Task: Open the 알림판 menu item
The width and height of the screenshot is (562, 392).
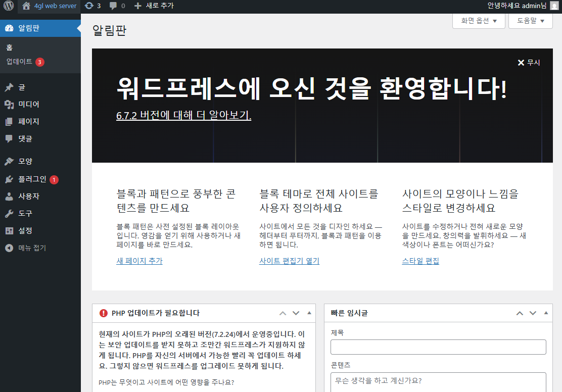Action: (40, 28)
